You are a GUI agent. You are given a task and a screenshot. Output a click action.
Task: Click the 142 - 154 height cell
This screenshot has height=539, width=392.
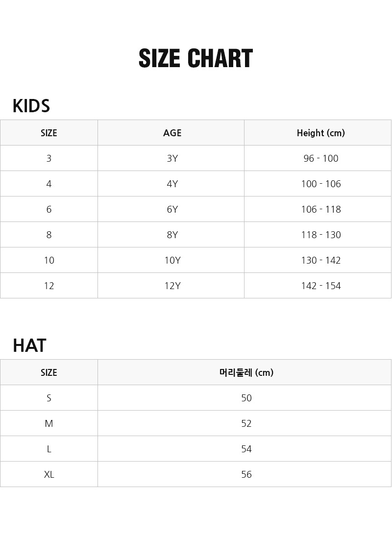click(x=320, y=286)
